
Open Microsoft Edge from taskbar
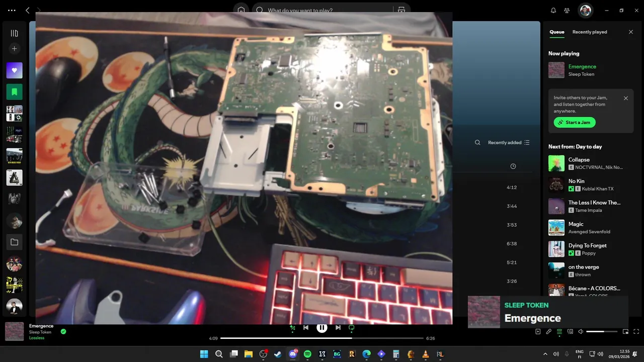366,354
